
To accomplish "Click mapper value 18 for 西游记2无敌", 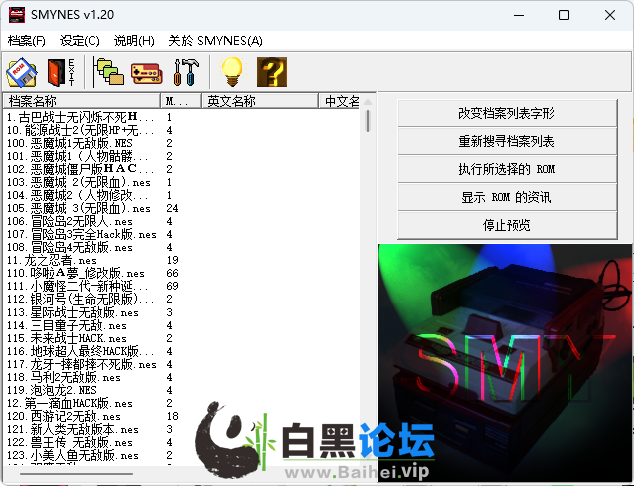I will pos(172,416).
